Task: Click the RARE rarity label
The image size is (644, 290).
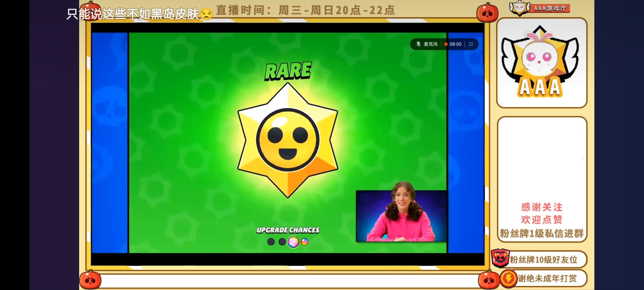Action: [x=288, y=71]
